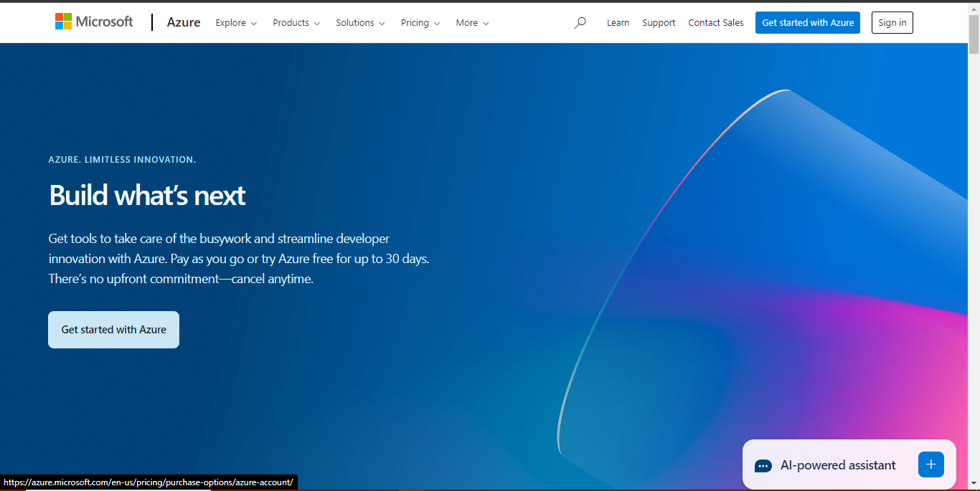
Task: Open the search magnifier icon
Action: 580,23
